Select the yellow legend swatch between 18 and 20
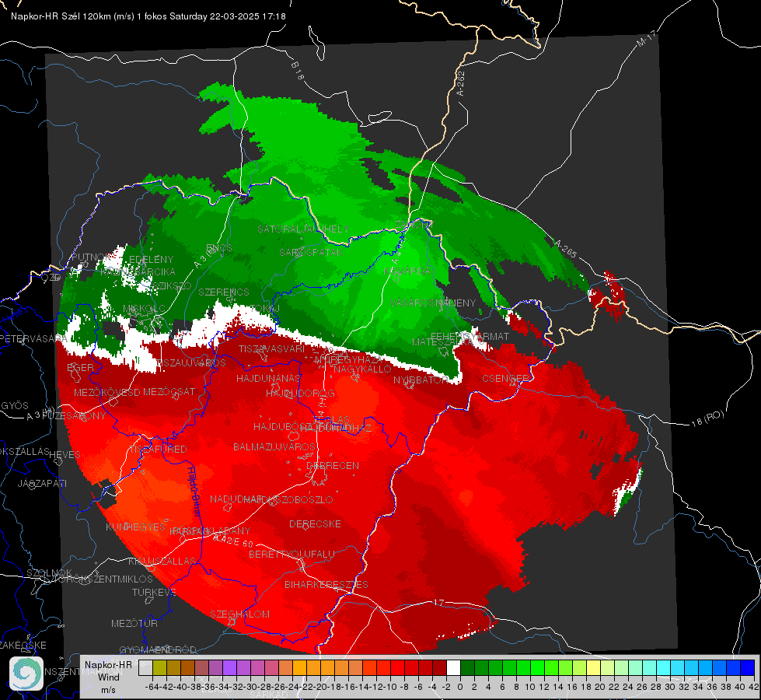Screen dimensions: 761x700 pos(594,668)
